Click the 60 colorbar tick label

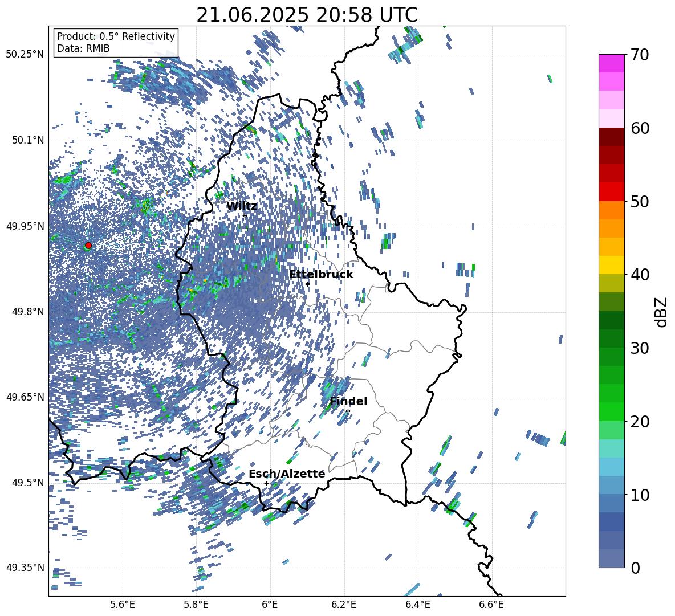click(x=640, y=128)
